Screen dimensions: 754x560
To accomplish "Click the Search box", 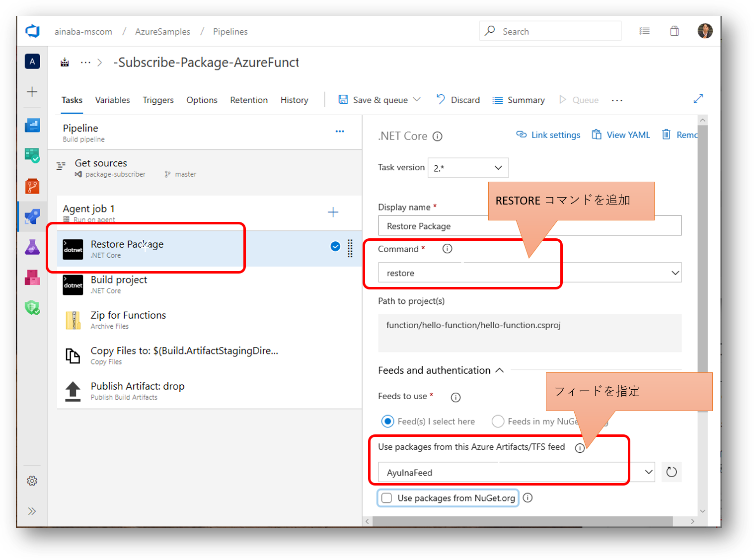I will [550, 31].
